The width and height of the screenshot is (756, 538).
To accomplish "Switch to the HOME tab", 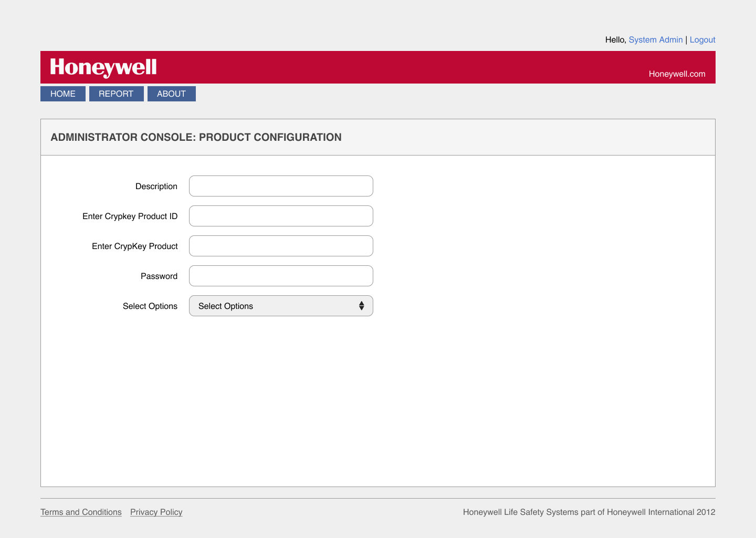I will [62, 94].
